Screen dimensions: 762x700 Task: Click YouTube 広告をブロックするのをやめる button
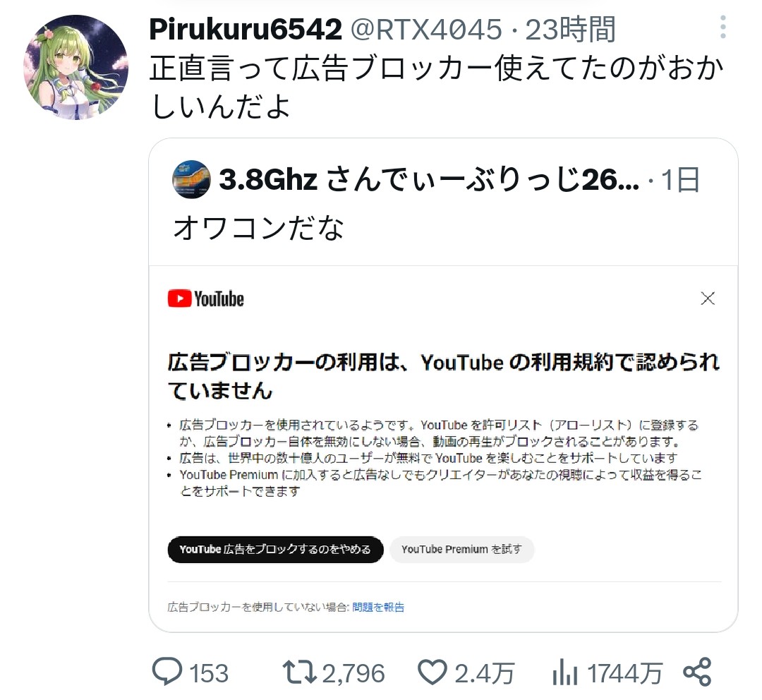click(x=276, y=549)
